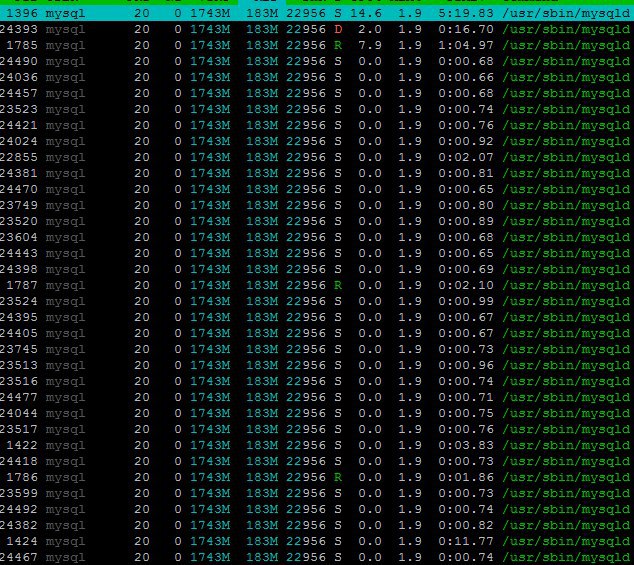Click the 7.9 CPU percentage value
The width and height of the screenshot is (634, 565).
(370, 45)
